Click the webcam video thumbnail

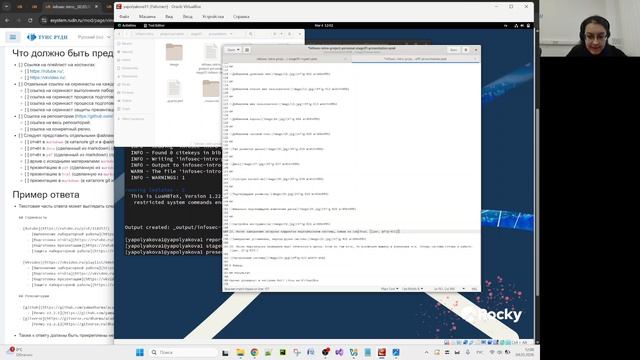(x=590, y=28)
